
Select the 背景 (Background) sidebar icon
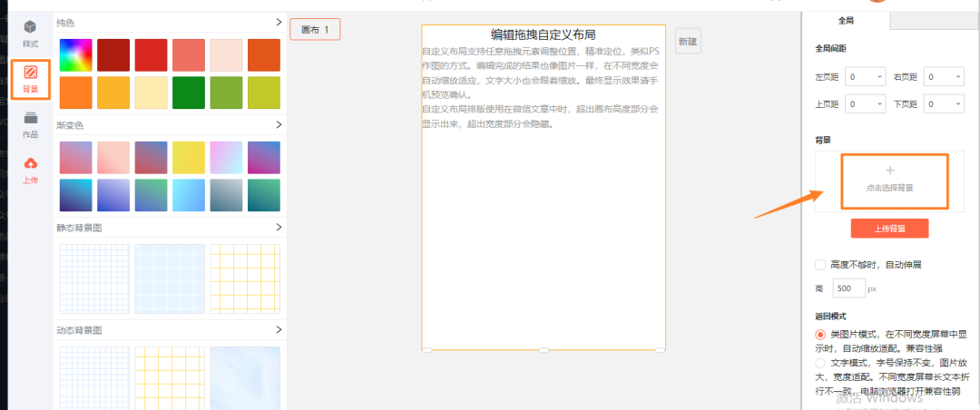tap(31, 77)
